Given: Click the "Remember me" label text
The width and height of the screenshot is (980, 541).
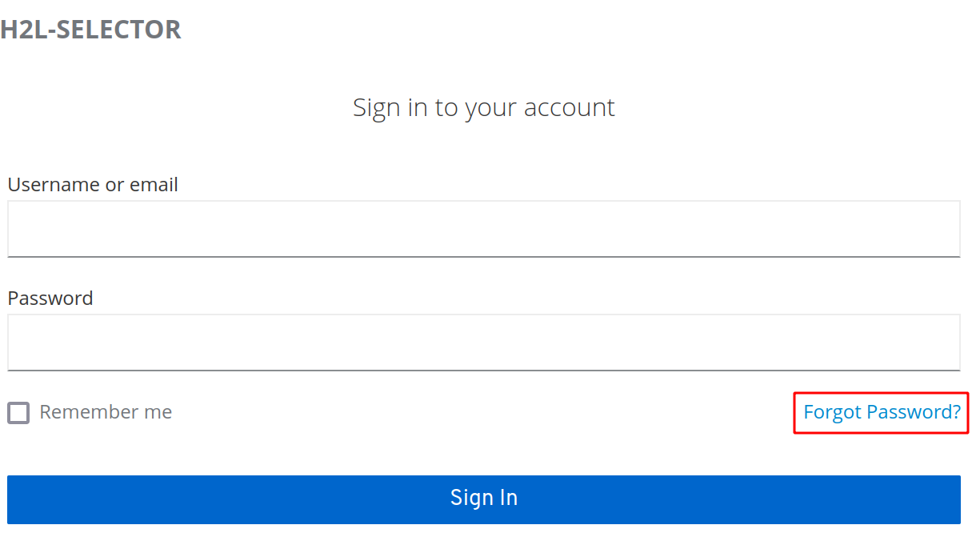Looking at the screenshot, I should coord(106,412).
